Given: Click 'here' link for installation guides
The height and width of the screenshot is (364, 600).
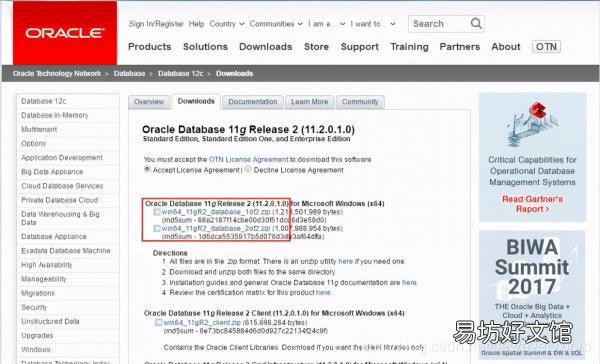Looking at the screenshot, I should 409,282.
